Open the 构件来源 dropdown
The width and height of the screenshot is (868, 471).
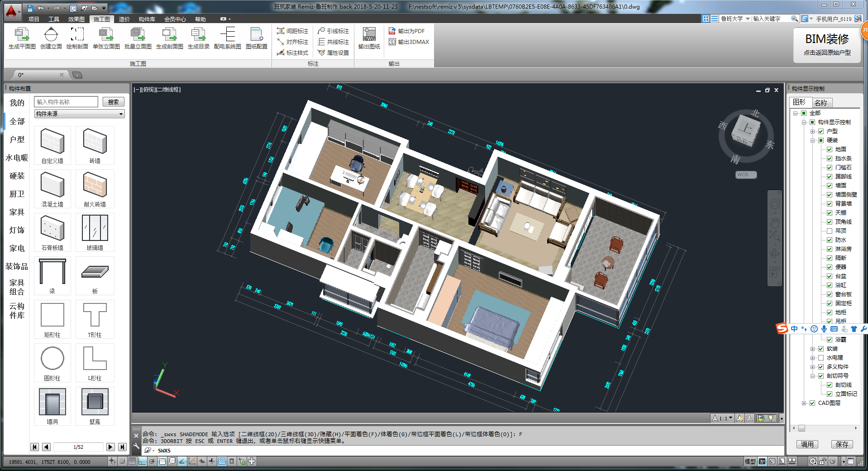(79, 114)
